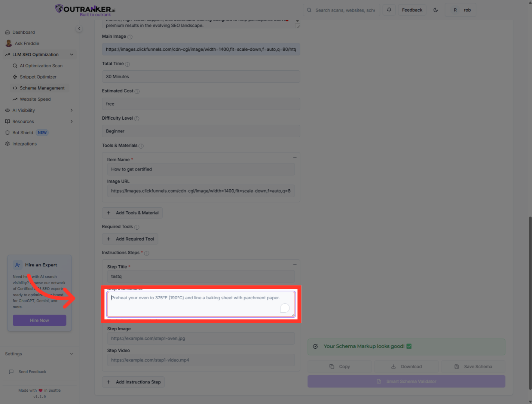The width and height of the screenshot is (532, 404).
Task: Remove the instruction step via minus icon
Action: pos(295,264)
